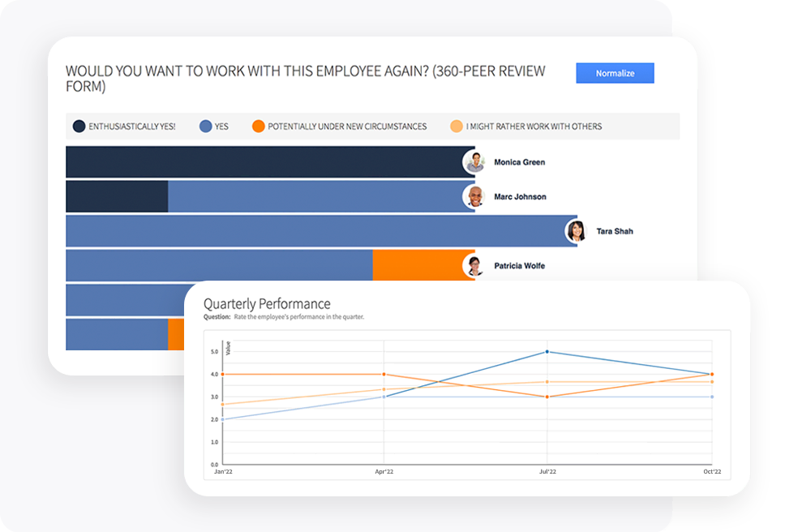The height and width of the screenshot is (532, 798).
Task: Click the blue data point at Jul'22 peak
Action: (x=547, y=352)
